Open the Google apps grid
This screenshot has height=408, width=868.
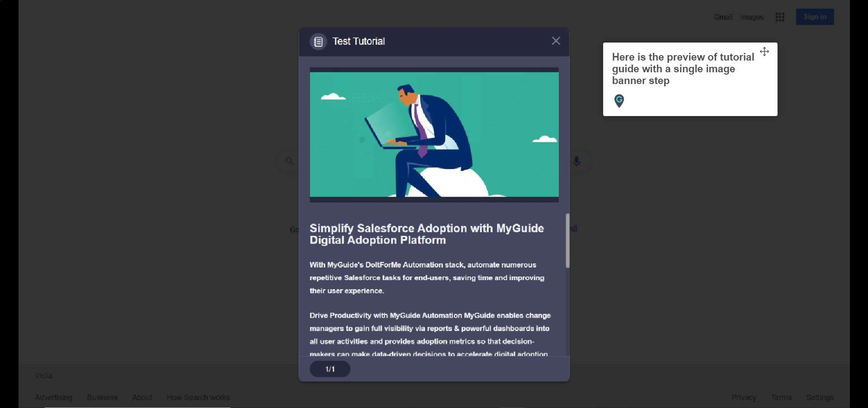(780, 17)
